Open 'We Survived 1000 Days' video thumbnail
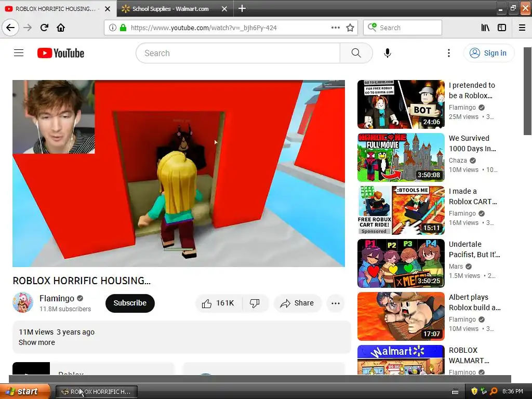The image size is (532, 399). 401,157
